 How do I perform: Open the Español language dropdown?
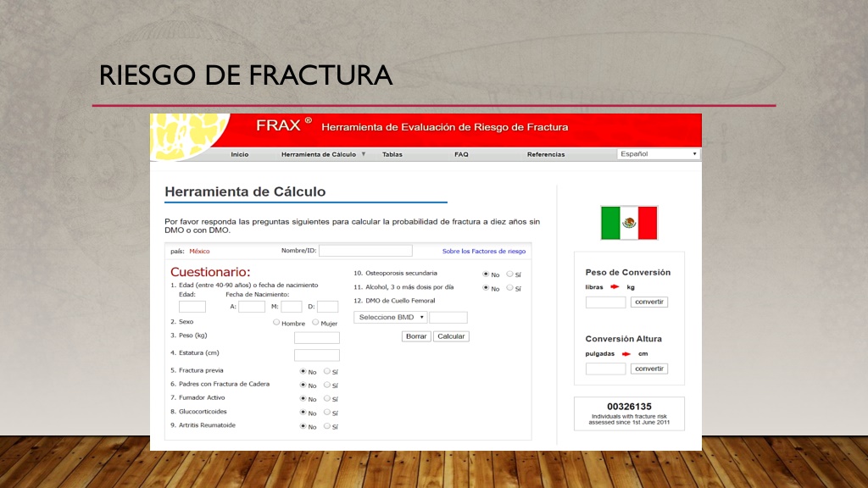coord(658,154)
